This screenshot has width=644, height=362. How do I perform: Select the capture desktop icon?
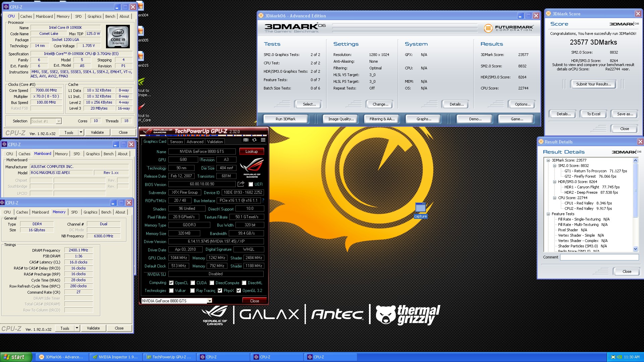coord(420,210)
